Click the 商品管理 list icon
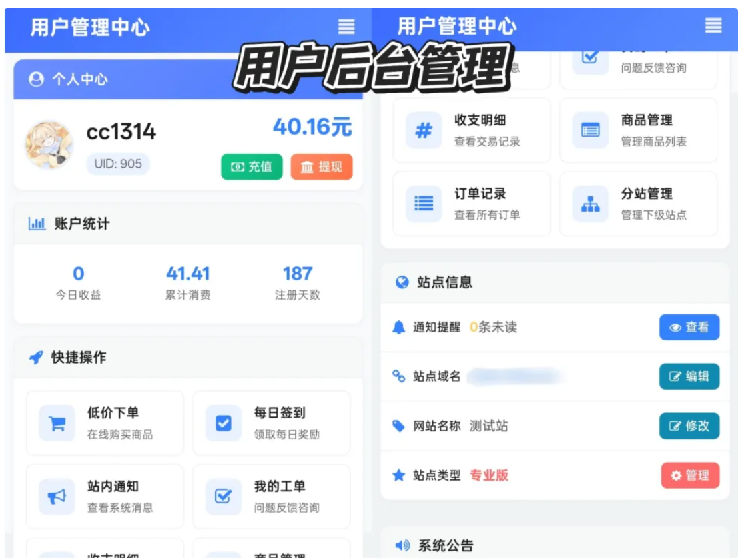This screenshot has width=740, height=560. coord(590,130)
